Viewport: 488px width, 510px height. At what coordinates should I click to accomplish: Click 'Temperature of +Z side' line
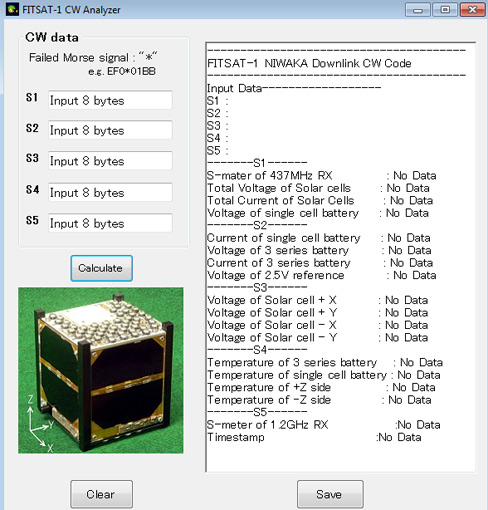321,388
